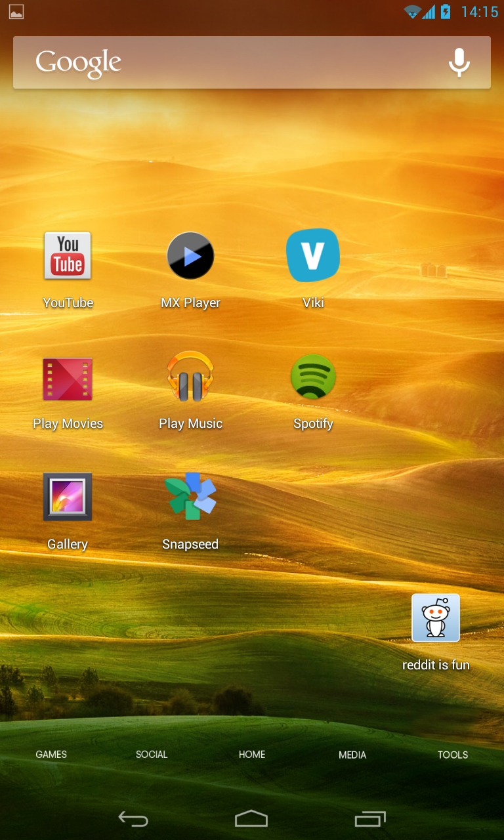The width and height of the screenshot is (504, 840).
Task: Tap the 14:15 clock
Action: tap(480, 12)
